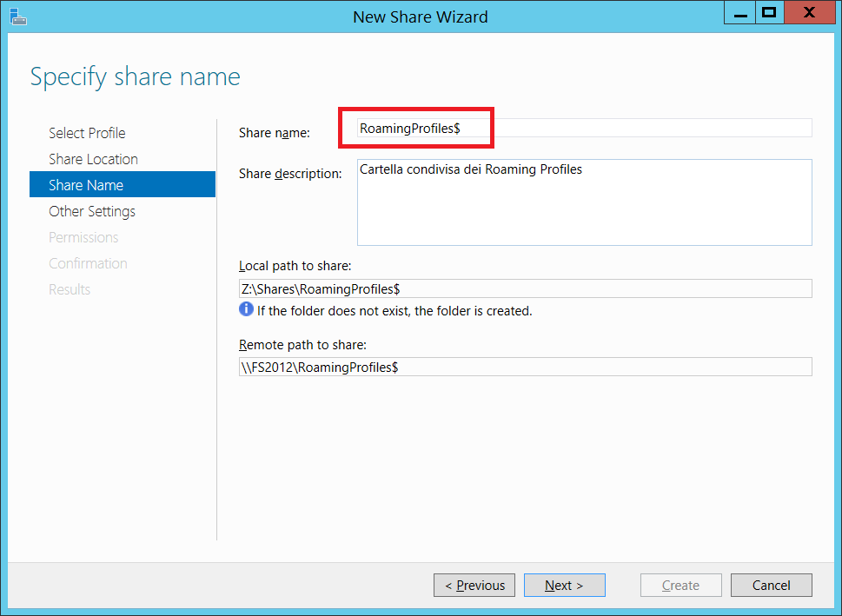842x616 pixels.
Task: Select the Results step in sidebar
Action: [x=70, y=289]
